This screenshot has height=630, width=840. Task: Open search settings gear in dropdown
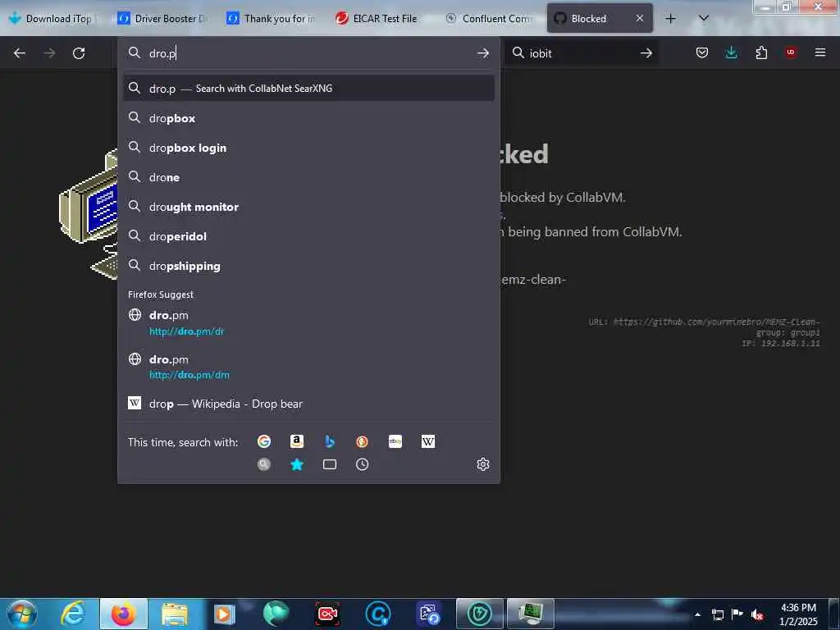(x=483, y=464)
